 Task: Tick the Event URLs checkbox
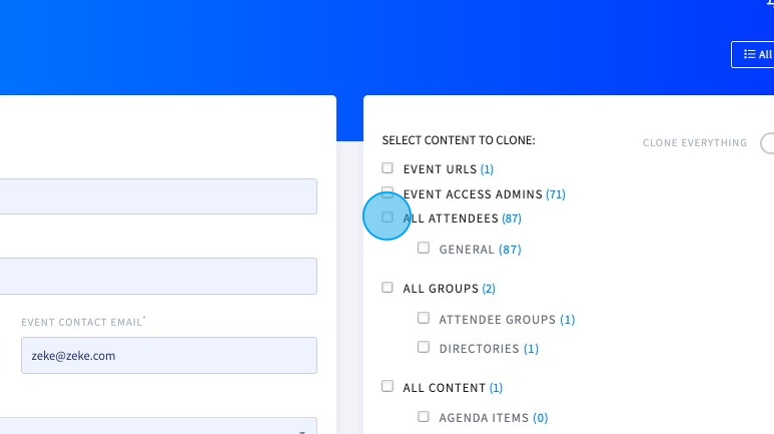(x=387, y=168)
